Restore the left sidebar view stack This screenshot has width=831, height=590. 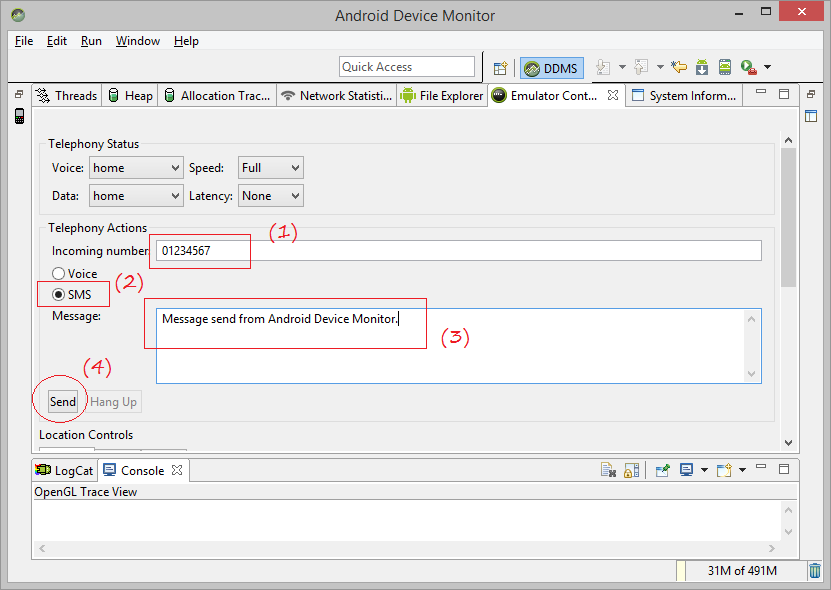(19, 94)
